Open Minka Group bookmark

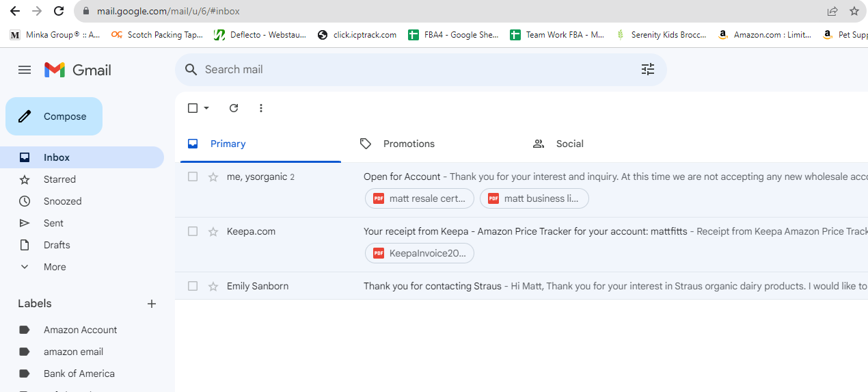pyautogui.click(x=55, y=35)
